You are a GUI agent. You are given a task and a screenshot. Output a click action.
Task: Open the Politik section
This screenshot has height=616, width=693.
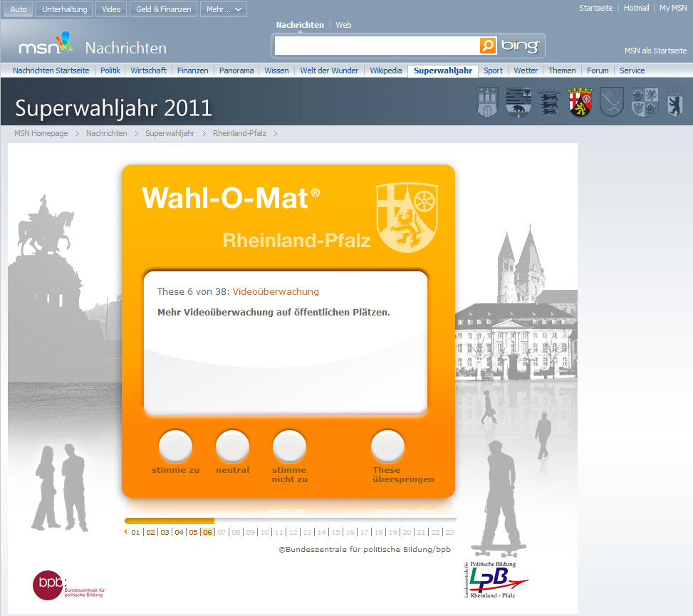(110, 71)
